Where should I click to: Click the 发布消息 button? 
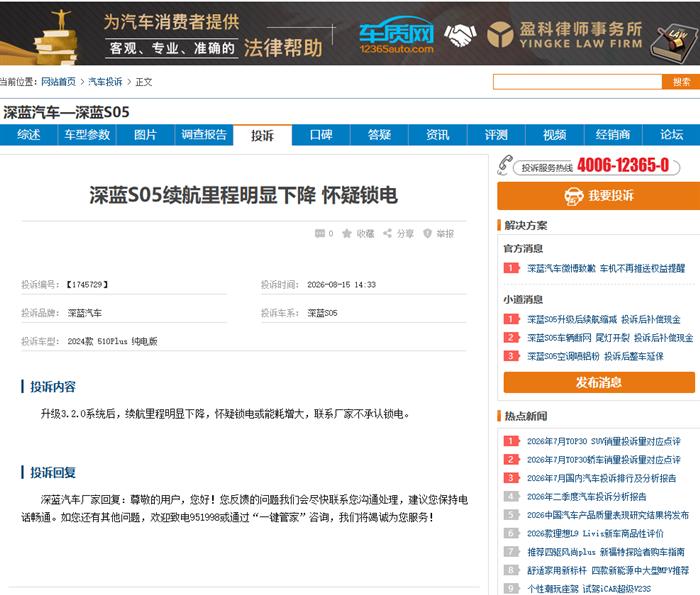(599, 383)
